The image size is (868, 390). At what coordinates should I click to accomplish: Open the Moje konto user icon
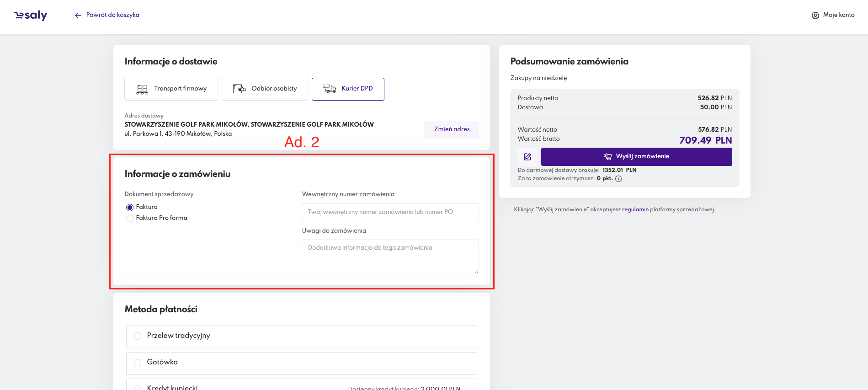coord(815,16)
